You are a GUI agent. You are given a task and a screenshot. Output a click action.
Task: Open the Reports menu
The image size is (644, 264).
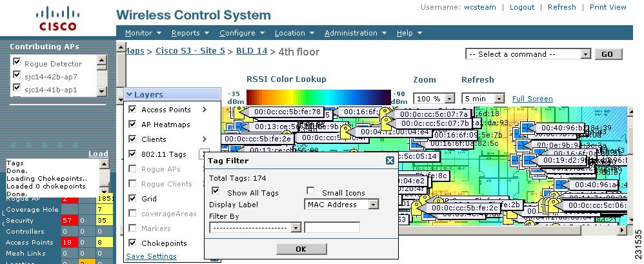coord(190,34)
